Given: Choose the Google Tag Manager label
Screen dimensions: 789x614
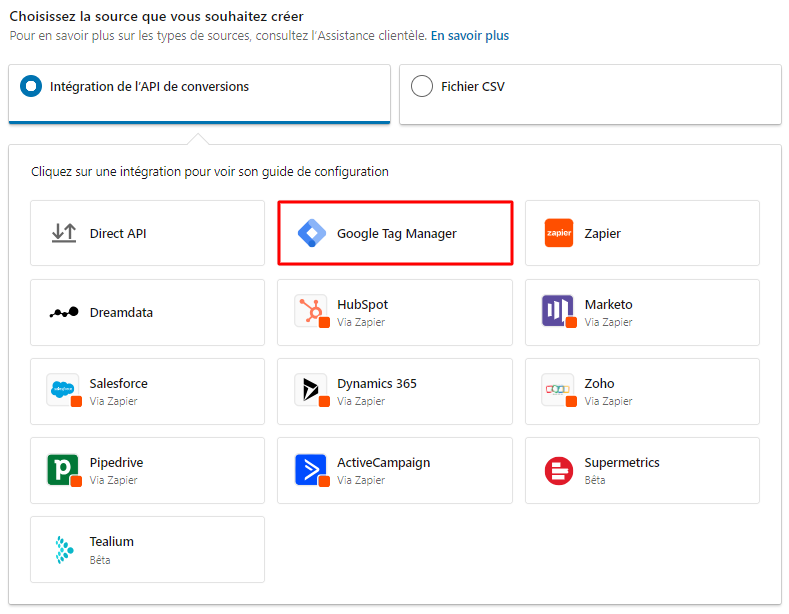Looking at the screenshot, I should [397, 234].
